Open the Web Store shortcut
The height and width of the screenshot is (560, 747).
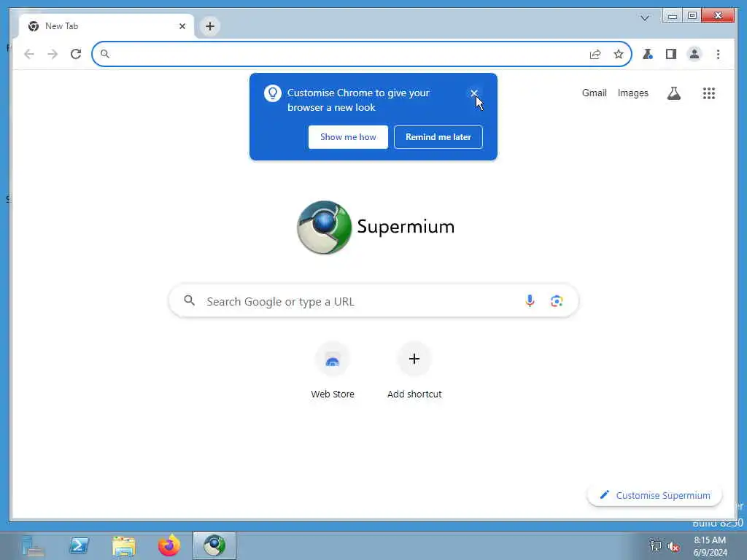click(333, 371)
